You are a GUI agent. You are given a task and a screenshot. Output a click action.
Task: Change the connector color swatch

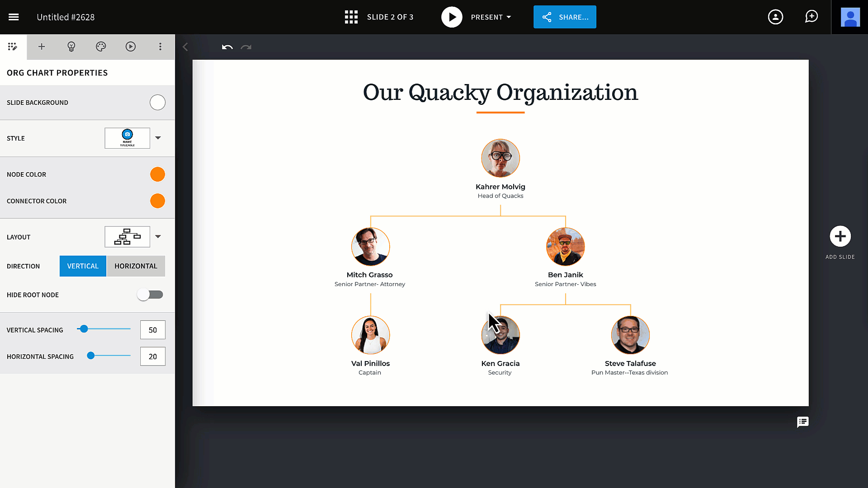pos(157,201)
